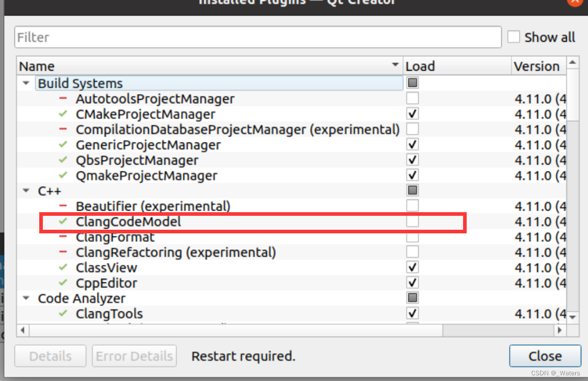Click the Details button
This screenshot has width=588, height=381.
coord(50,356)
